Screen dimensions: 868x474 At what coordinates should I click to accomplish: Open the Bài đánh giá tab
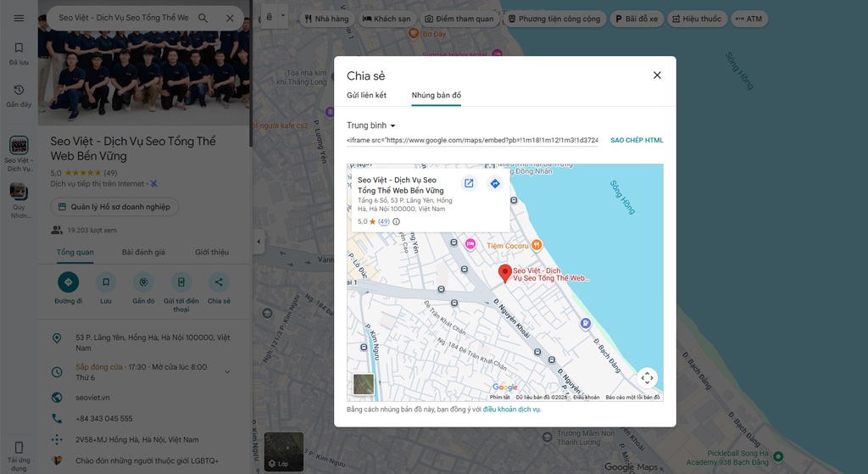(143, 253)
